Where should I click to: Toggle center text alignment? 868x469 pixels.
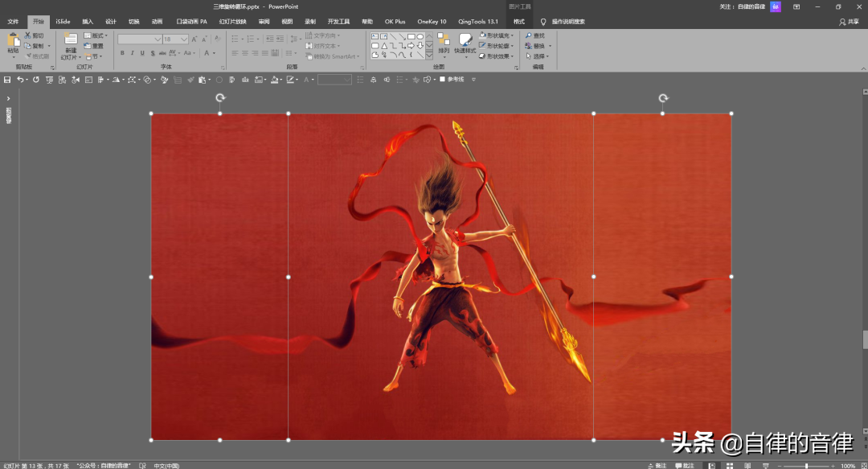coord(244,53)
